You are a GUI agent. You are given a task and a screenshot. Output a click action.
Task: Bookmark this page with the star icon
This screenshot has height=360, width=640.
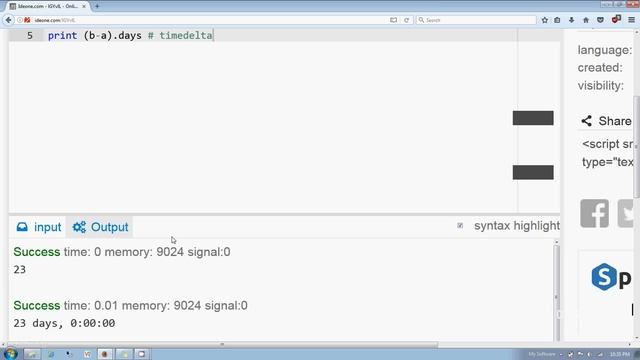click(x=544, y=20)
